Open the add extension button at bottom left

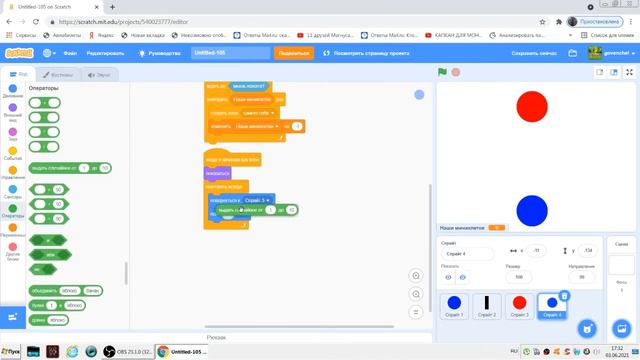tap(13, 317)
